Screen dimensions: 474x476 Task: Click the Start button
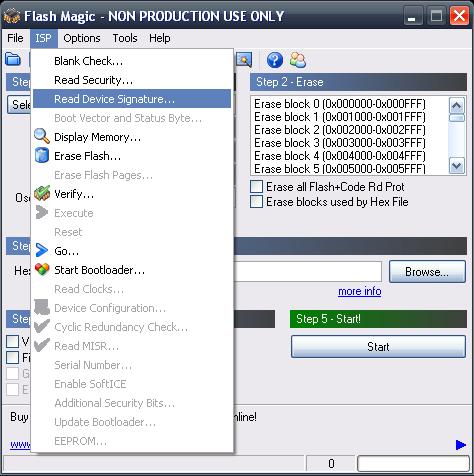(378, 347)
